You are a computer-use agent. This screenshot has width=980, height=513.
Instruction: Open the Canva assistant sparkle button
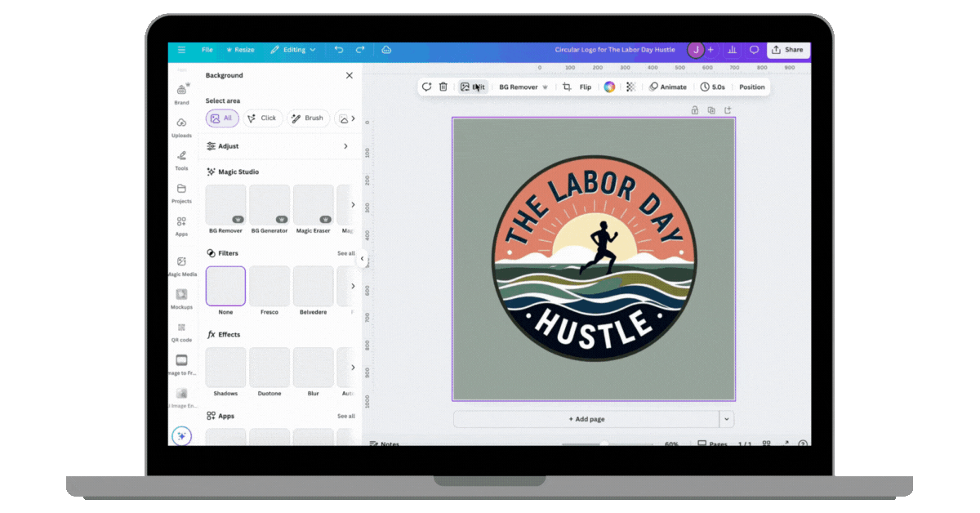click(x=181, y=436)
